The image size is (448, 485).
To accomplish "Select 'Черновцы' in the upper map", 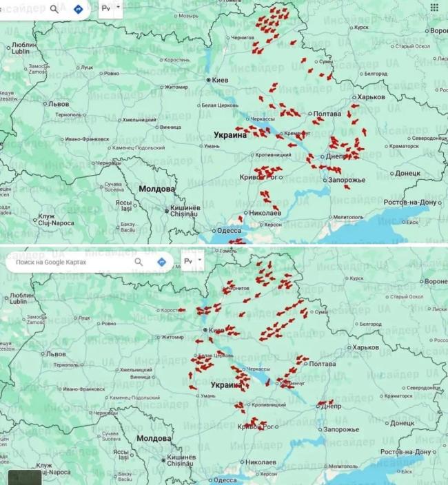I will point(109,163).
